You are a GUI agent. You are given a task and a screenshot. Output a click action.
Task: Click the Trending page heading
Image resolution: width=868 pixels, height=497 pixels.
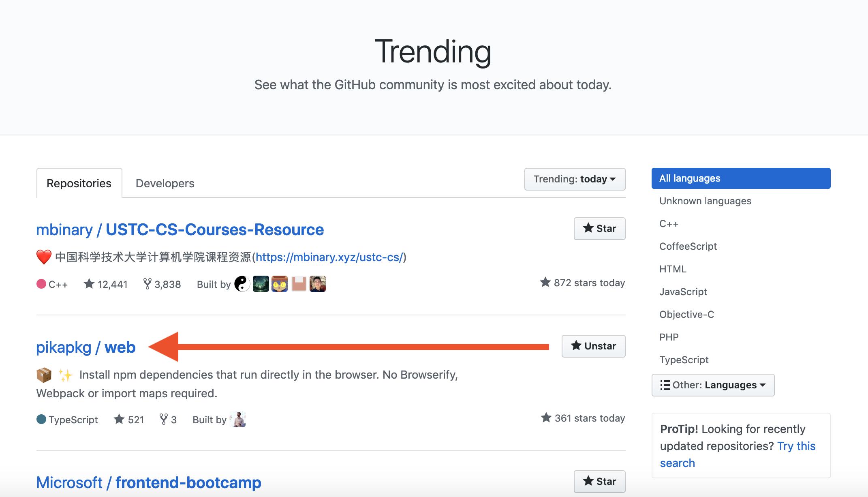point(433,52)
